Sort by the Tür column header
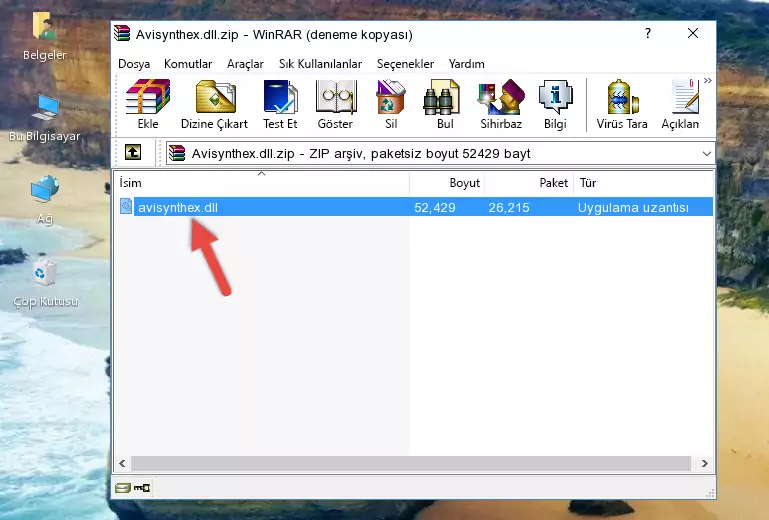This screenshot has width=769, height=520. [643, 183]
